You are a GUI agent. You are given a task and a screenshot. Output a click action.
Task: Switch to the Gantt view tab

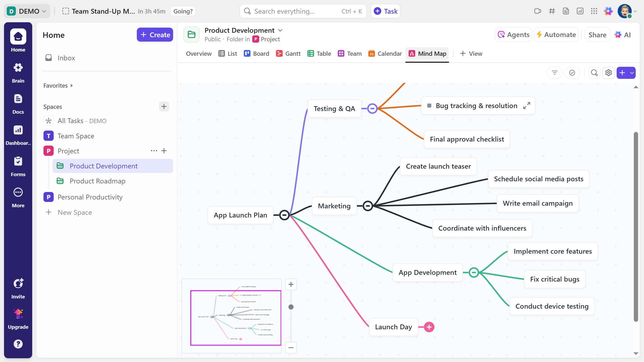click(288, 54)
